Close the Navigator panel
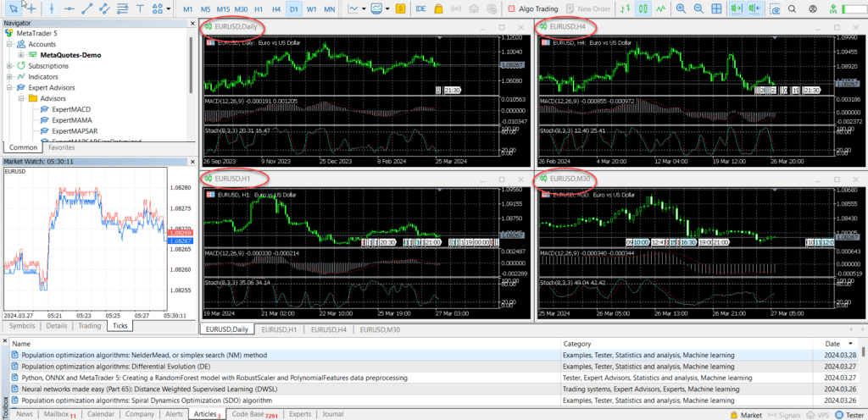 click(192, 23)
